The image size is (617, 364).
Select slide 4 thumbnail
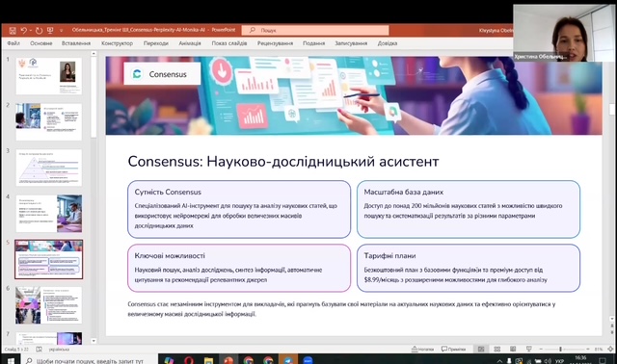pyautogui.click(x=49, y=214)
